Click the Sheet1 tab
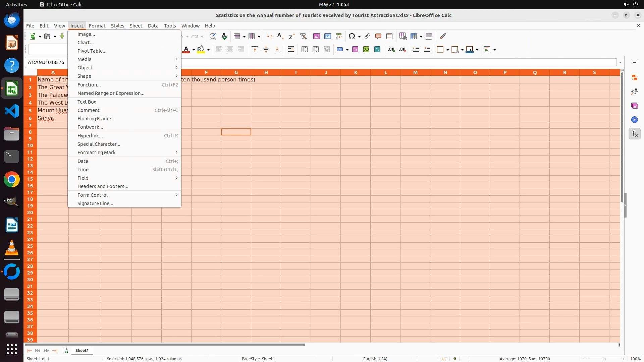644x362 pixels. (x=82, y=351)
